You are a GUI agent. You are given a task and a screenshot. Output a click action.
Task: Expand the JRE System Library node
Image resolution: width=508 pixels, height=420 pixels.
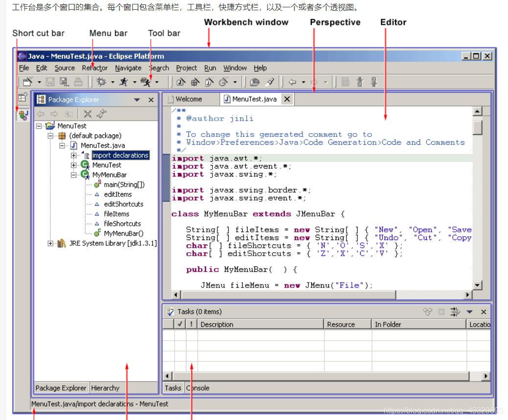50,243
